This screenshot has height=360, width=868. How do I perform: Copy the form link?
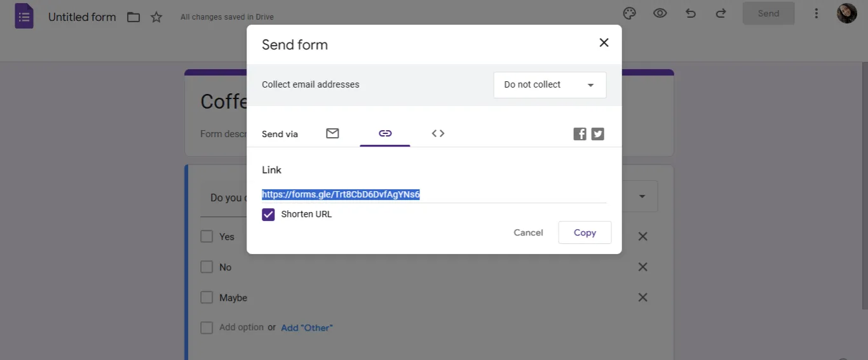click(x=585, y=233)
